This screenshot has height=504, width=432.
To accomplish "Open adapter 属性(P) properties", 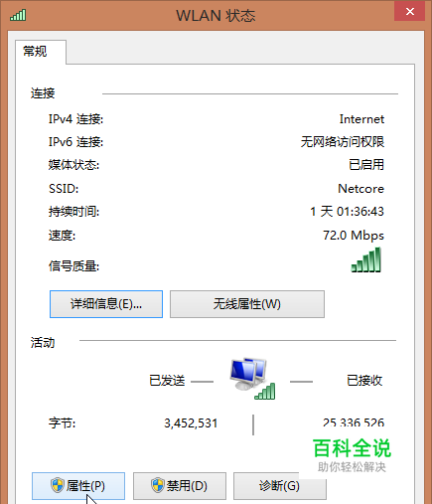I will (78, 486).
